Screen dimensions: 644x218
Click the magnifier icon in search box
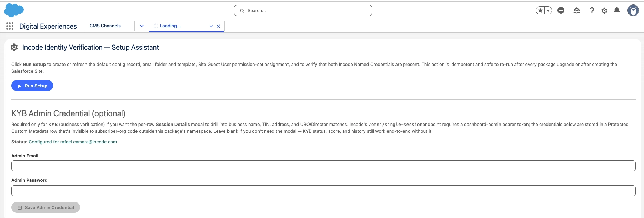pyautogui.click(x=242, y=11)
